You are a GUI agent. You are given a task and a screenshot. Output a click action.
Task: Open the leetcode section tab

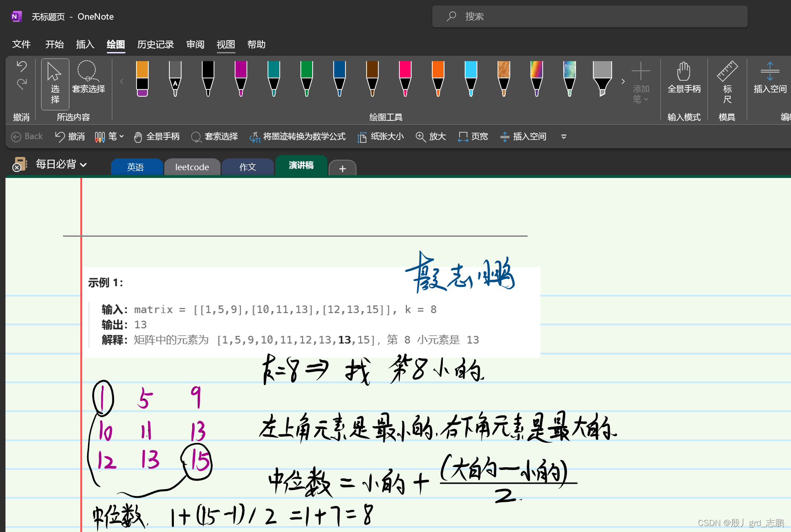click(192, 167)
